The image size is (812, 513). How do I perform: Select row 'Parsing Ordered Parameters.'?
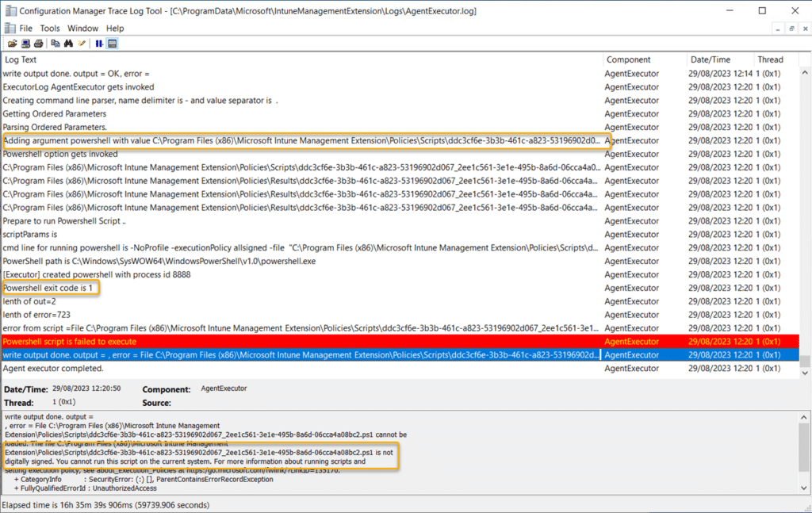[x=400, y=128]
